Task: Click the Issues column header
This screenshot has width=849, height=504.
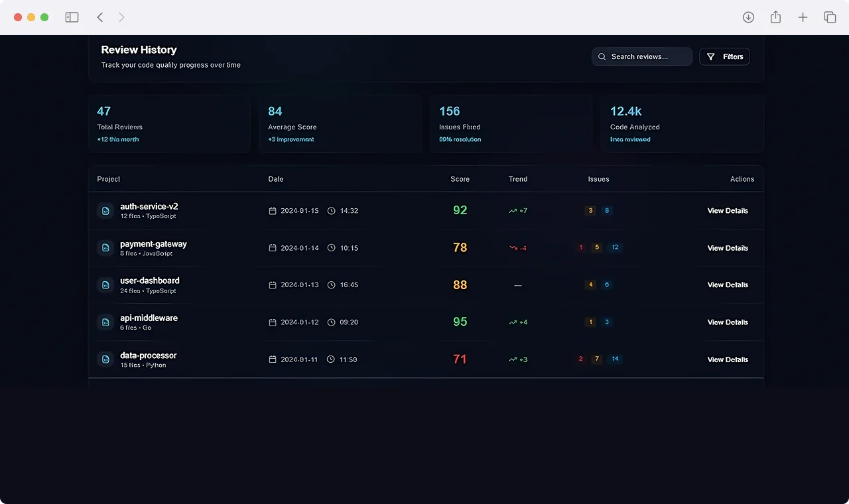Action: 598,179
